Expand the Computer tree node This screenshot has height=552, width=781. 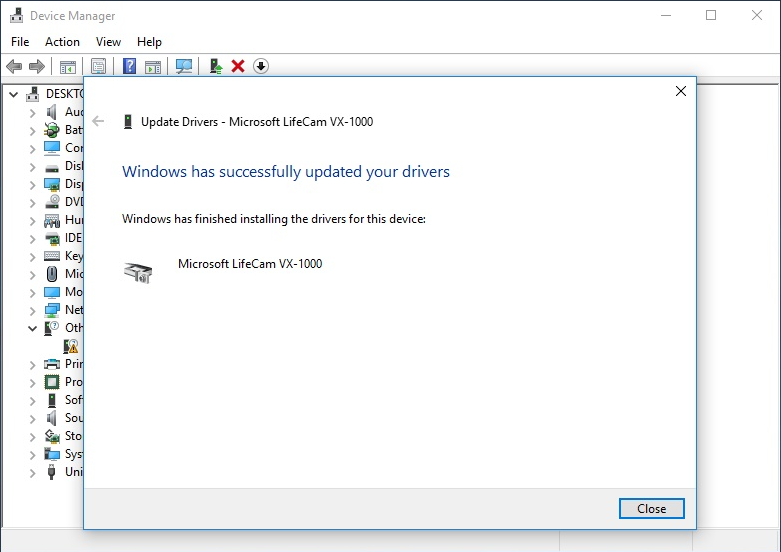pos(32,149)
